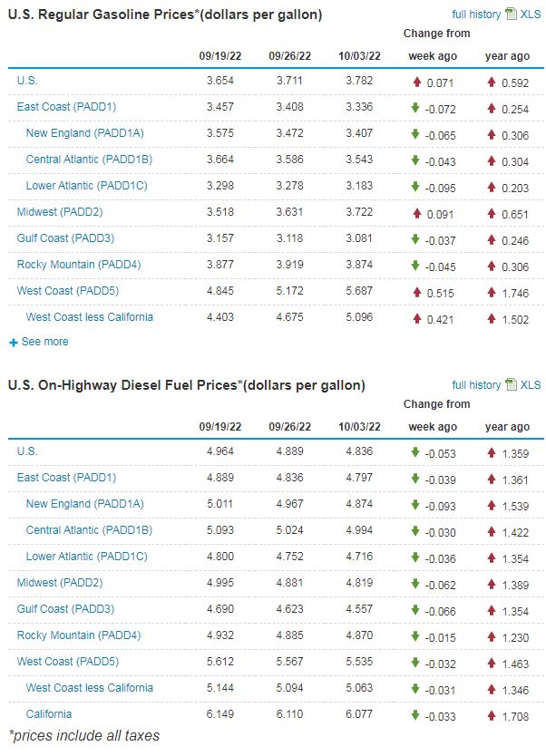546x756 pixels.
Task: Open full history for gasoline prices
Action: pyautogui.click(x=476, y=15)
